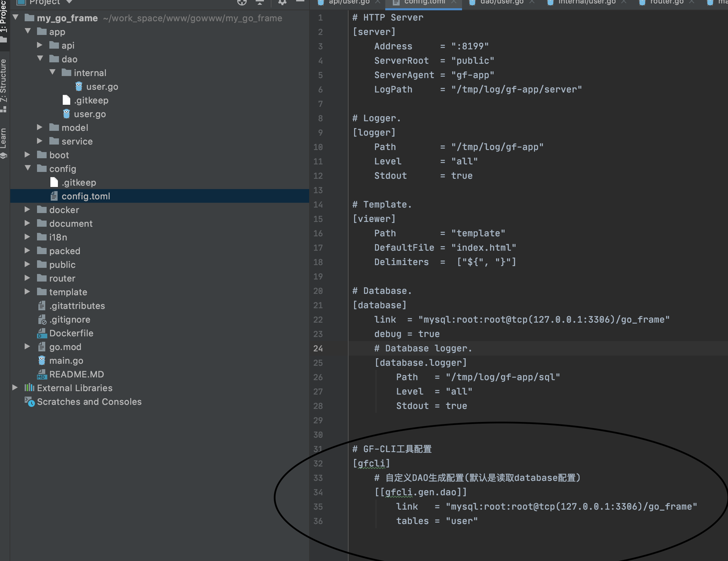Image resolution: width=728 pixels, height=561 pixels.
Task: Close the api/user.go tab
Action: pyautogui.click(x=377, y=2)
